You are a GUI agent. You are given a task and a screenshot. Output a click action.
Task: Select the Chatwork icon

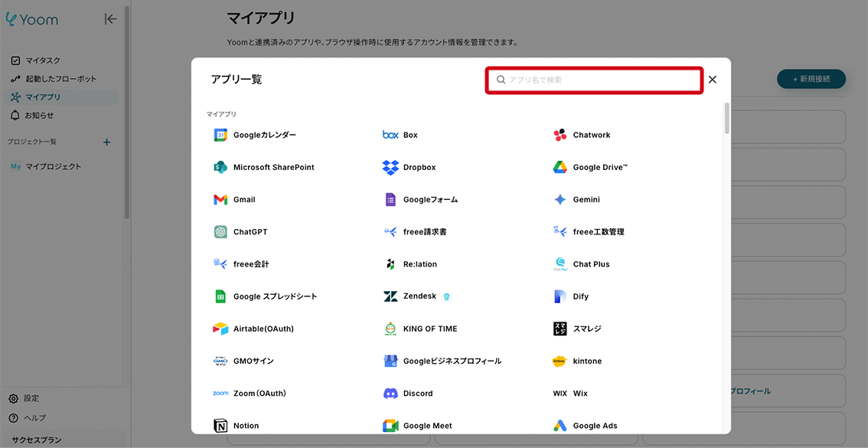click(x=560, y=135)
